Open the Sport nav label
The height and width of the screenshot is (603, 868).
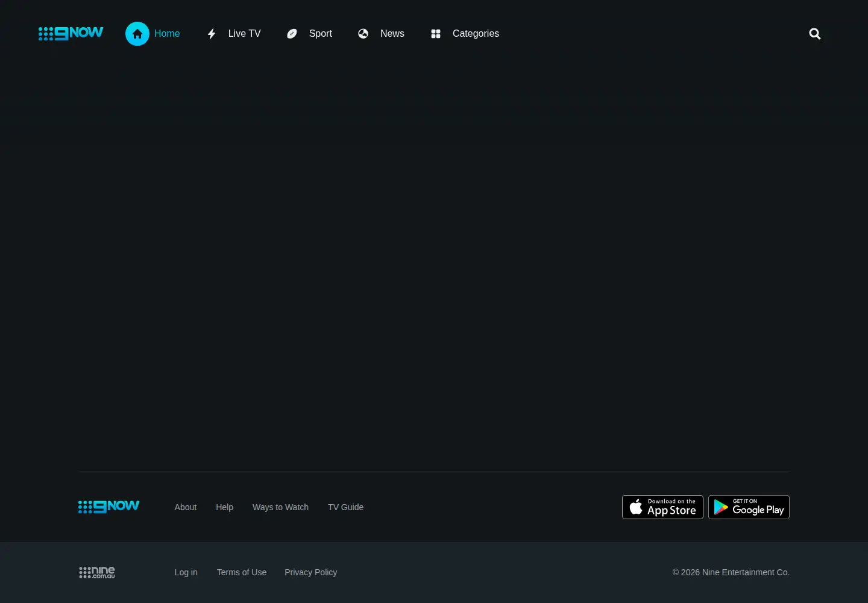(321, 34)
